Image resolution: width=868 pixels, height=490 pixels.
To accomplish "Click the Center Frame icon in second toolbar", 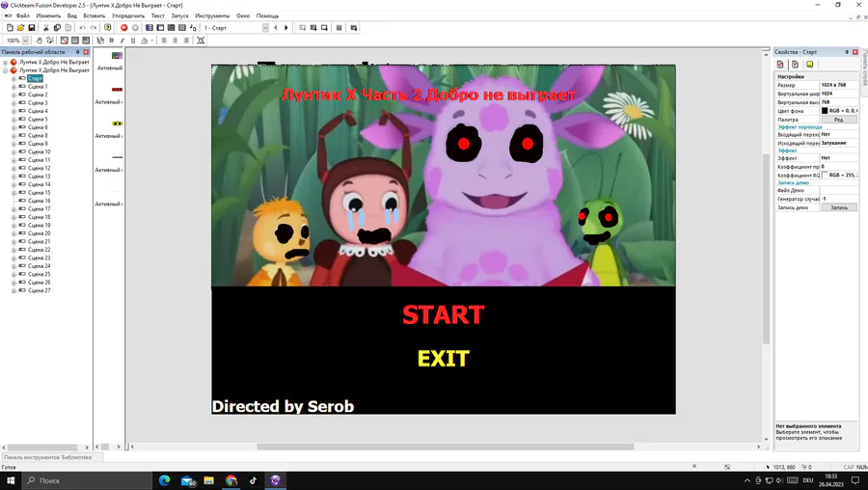I will tap(201, 41).
